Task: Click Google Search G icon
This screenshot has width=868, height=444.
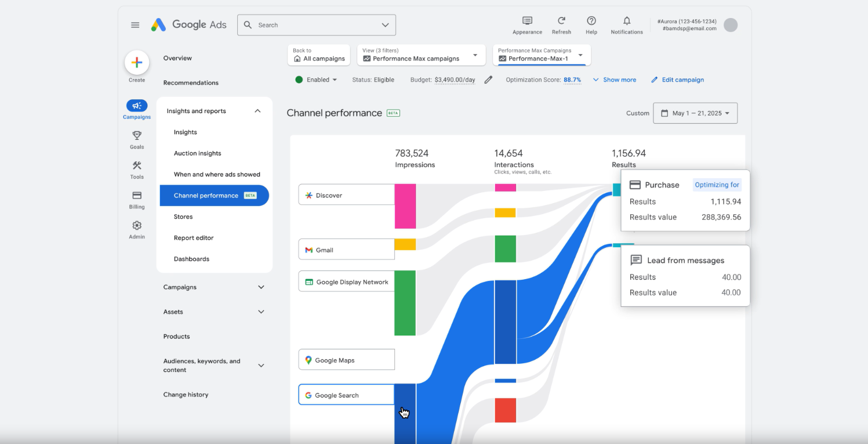Action: [x=308, y=395]
